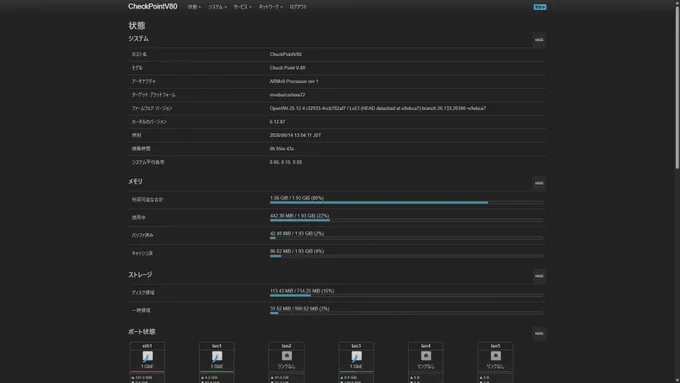Select the hostname value 'CheckPointV80' in table

click(285, 55)
